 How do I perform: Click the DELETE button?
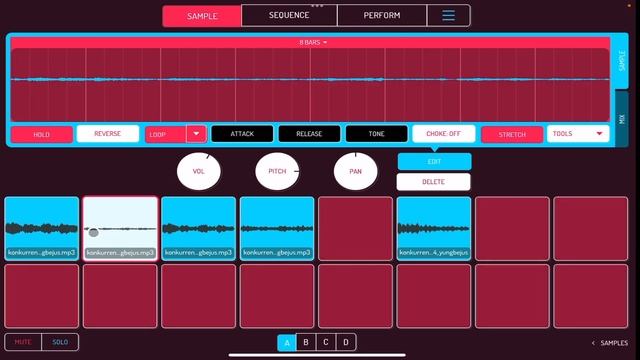[433, 182]
